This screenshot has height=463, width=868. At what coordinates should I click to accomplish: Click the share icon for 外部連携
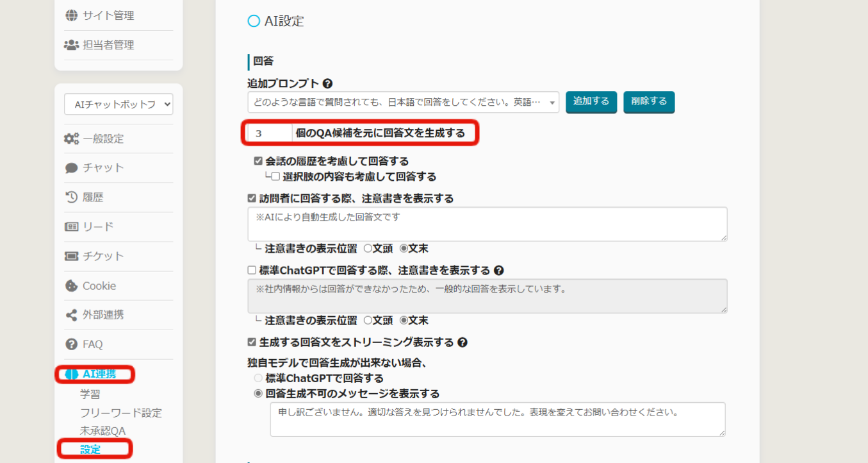[x=72, y=315]
